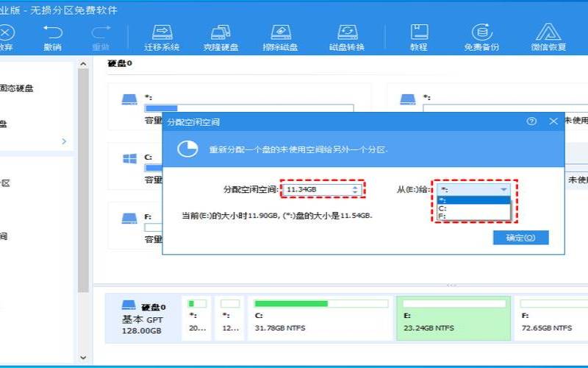Choose C: in the destination dropdown list
Screen dimensions: 588x368
[x=473, y=208]
